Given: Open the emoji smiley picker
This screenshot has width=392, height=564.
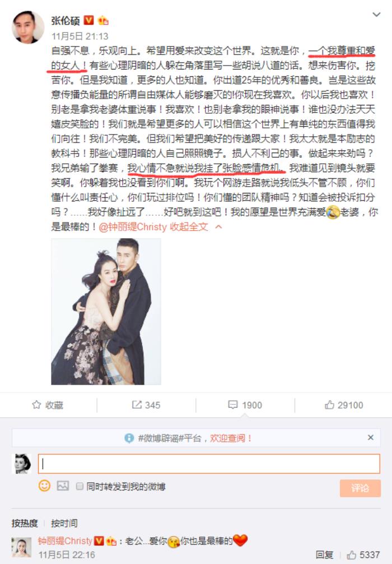Looking at the screenshot, I should [44, 486].
